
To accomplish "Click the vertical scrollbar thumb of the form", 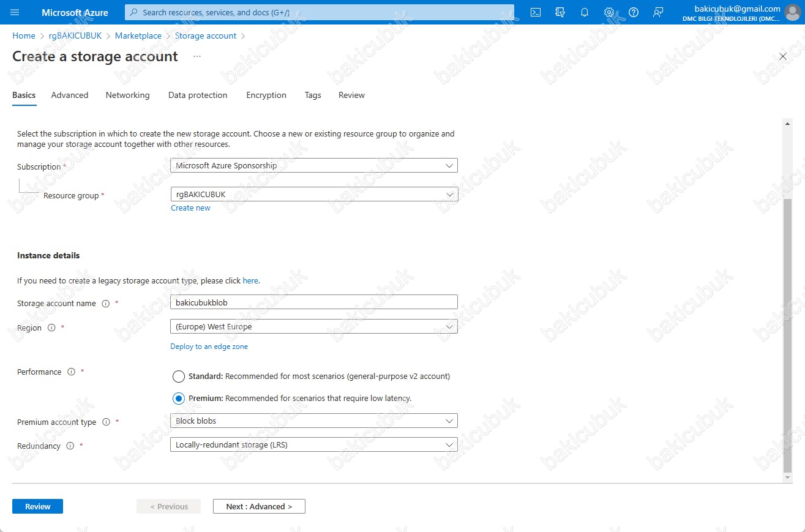I will [x=788, y=335].
